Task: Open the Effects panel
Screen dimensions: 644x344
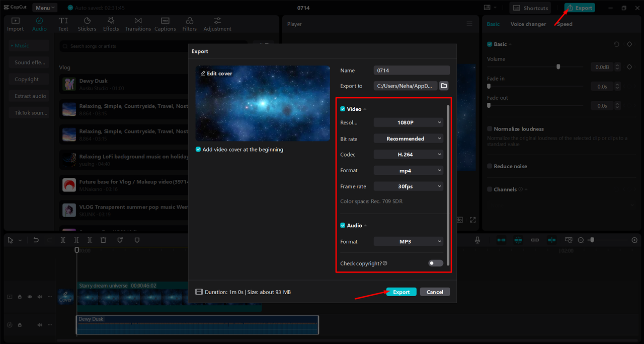Action: [111, 24]
